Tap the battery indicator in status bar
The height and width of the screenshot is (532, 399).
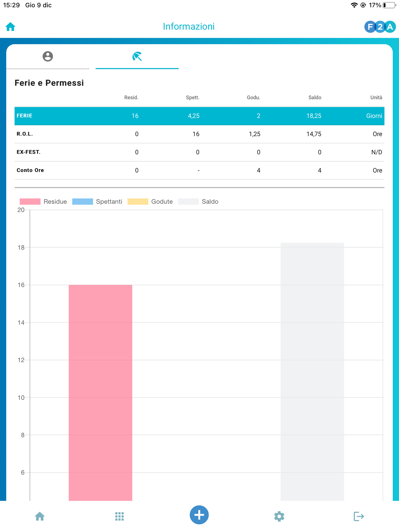[x=389, y=5]
